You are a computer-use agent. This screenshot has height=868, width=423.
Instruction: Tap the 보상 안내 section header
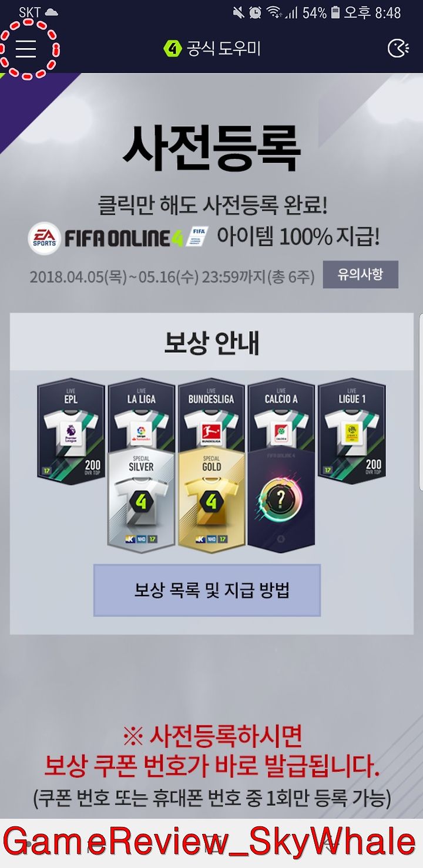211,343
